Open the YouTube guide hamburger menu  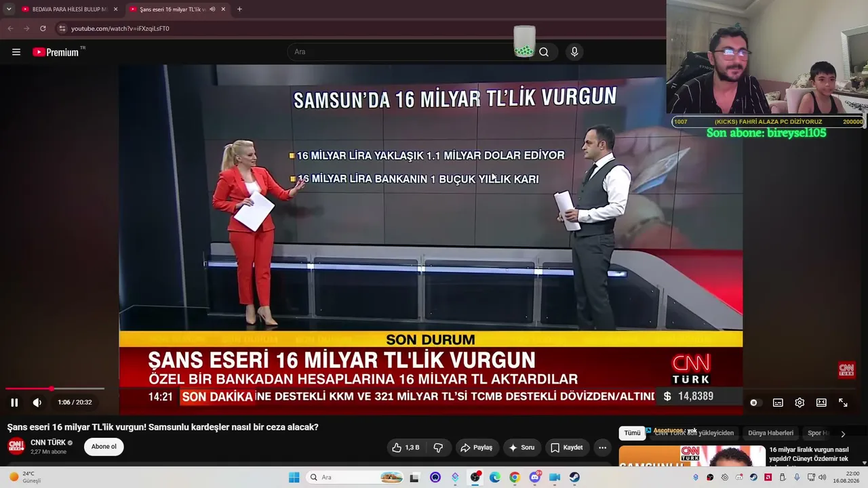[16, 52]
